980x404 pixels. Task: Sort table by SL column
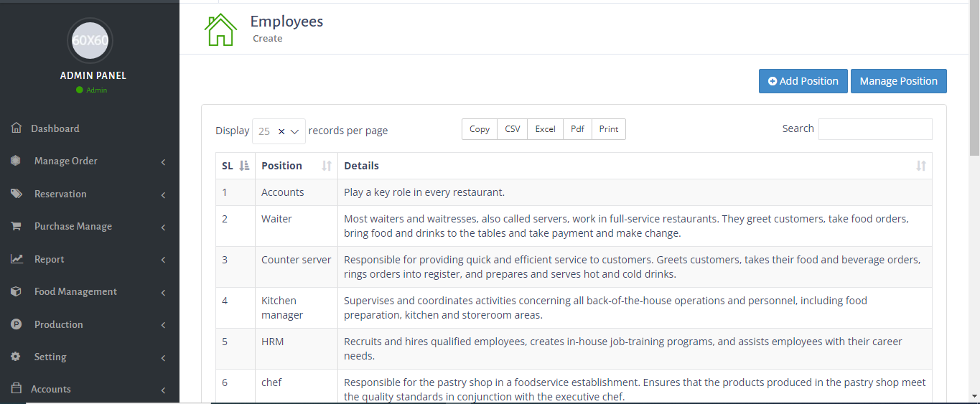pyautogui.click(x=235, y=166)
